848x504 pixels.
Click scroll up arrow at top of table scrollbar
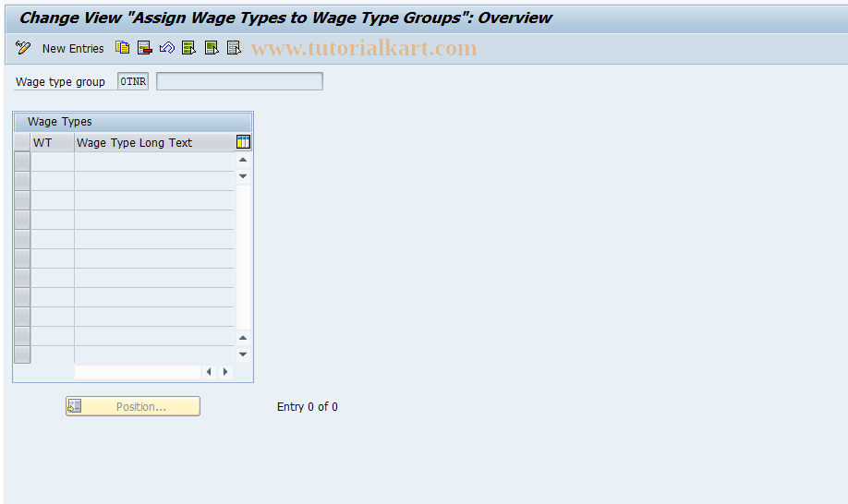243,160
